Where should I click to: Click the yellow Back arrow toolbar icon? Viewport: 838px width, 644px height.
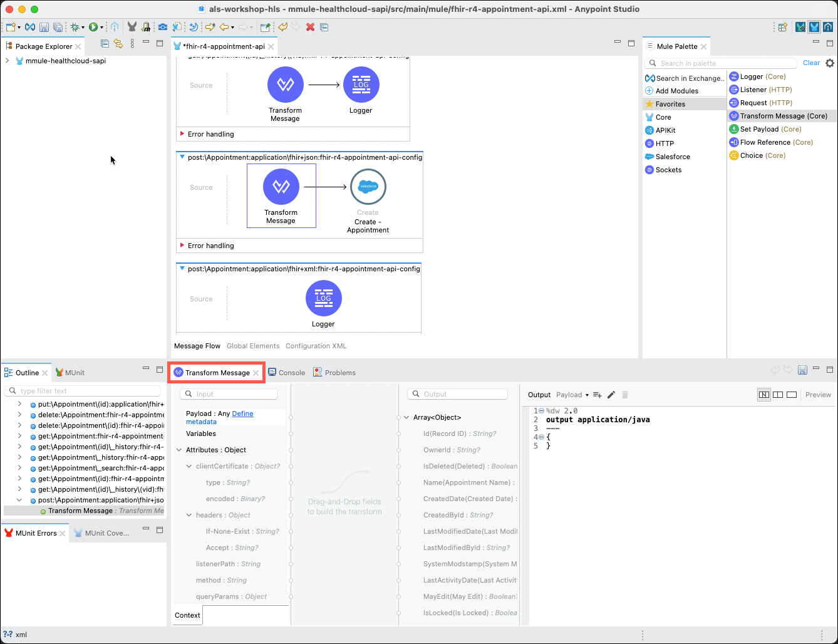pyautogui.click(x=224, y=27)
